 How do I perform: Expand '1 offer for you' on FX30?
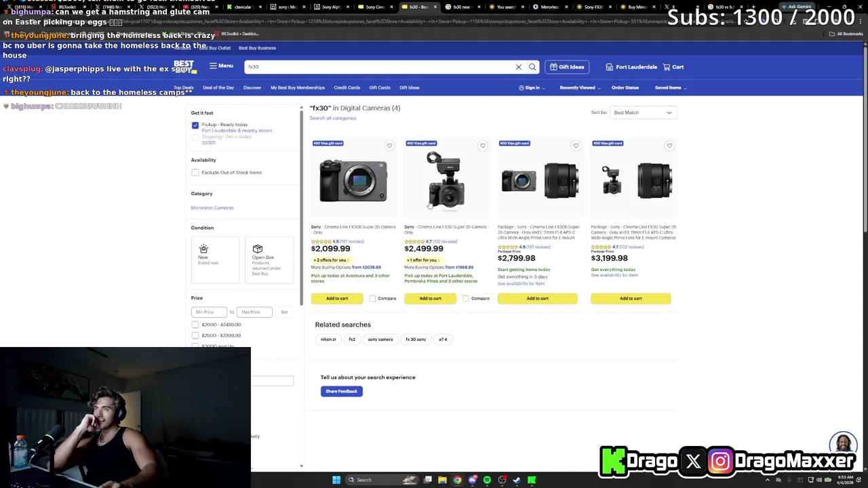[423, 260]
